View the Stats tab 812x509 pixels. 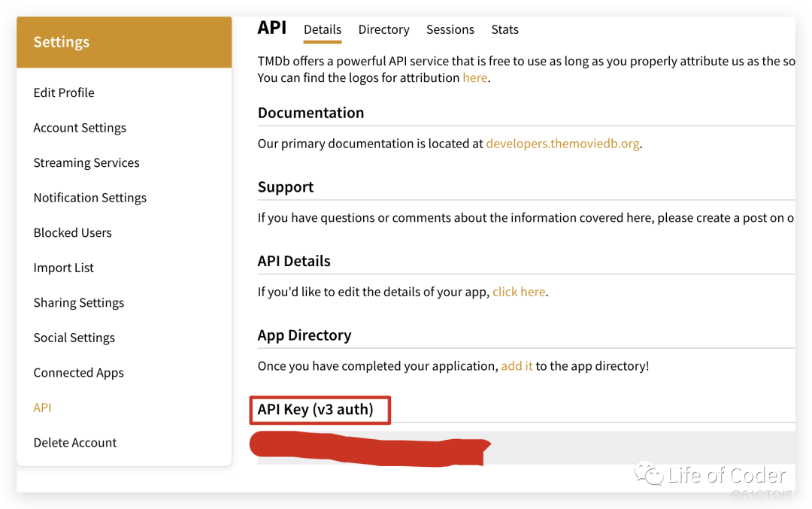(x=504, y=29)
